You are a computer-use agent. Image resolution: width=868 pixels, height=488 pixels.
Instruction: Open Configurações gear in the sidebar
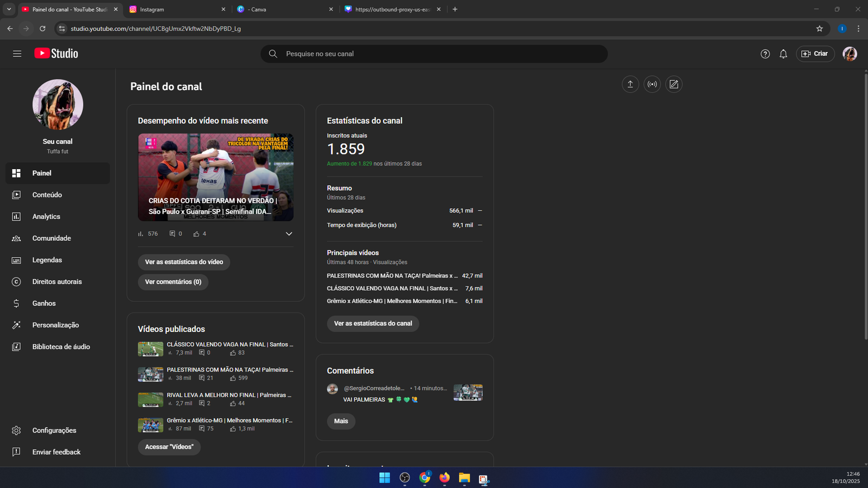54,430
